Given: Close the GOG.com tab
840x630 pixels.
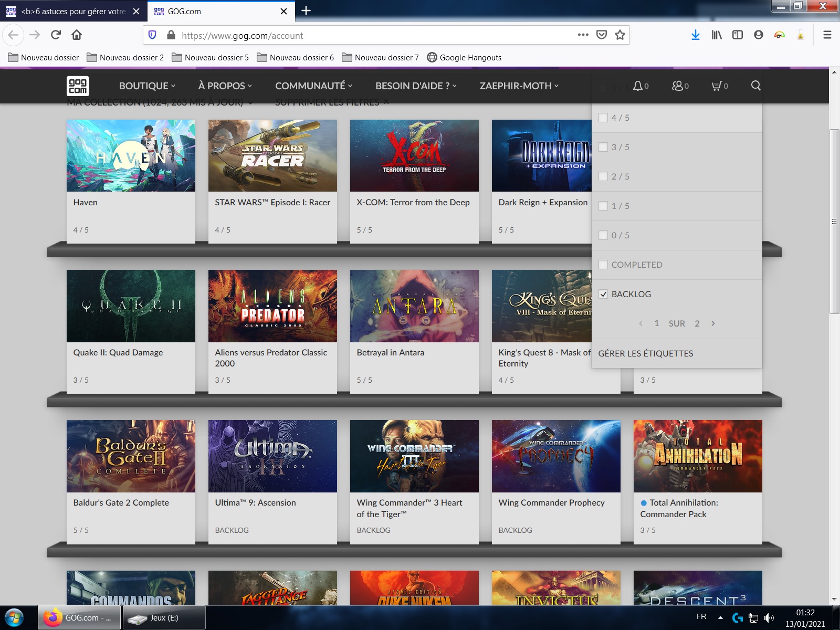Looking at the screenshot, I should (x=283, y=11).
